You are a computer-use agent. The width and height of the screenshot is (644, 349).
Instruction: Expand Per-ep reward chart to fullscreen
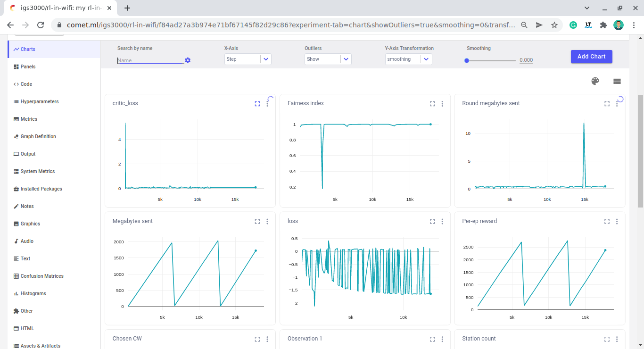coord(607,221)
